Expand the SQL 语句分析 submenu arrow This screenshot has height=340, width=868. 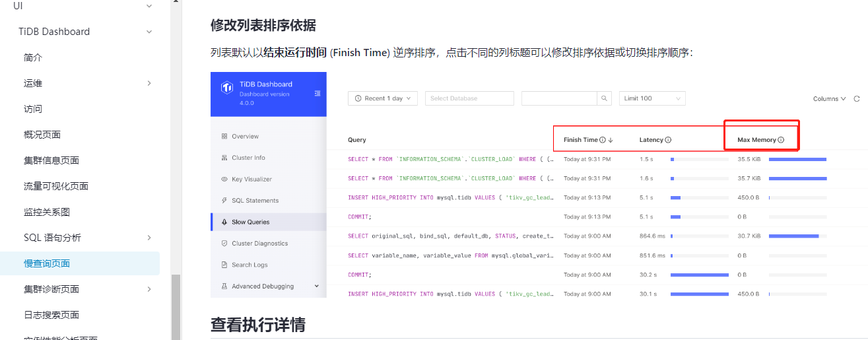click(149, 238)
